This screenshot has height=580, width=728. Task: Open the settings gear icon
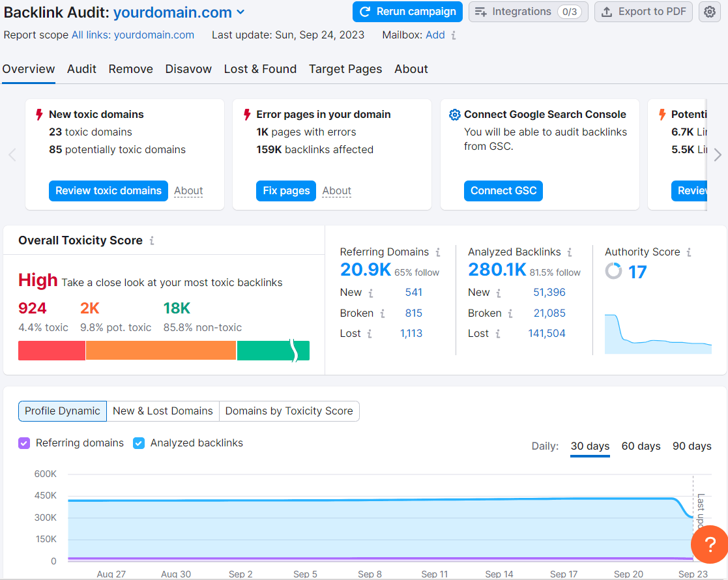pos(710,12)
